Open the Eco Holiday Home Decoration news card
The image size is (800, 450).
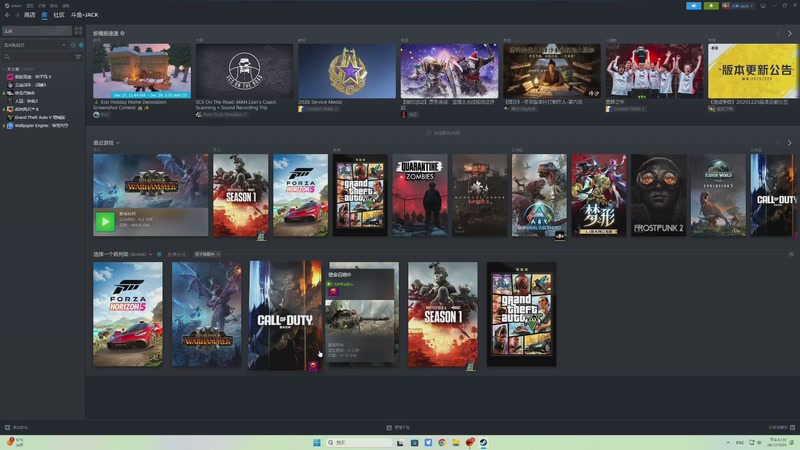pos(142,70)
